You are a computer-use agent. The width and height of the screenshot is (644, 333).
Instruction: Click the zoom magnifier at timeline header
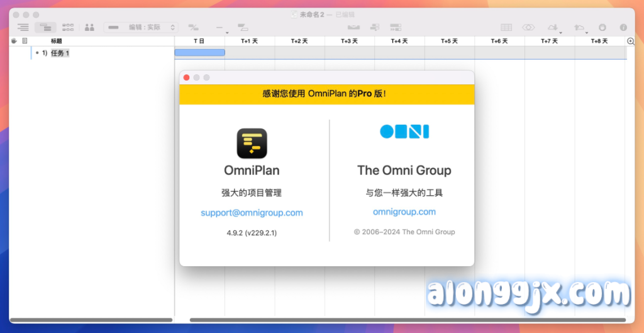coord(631,41)
